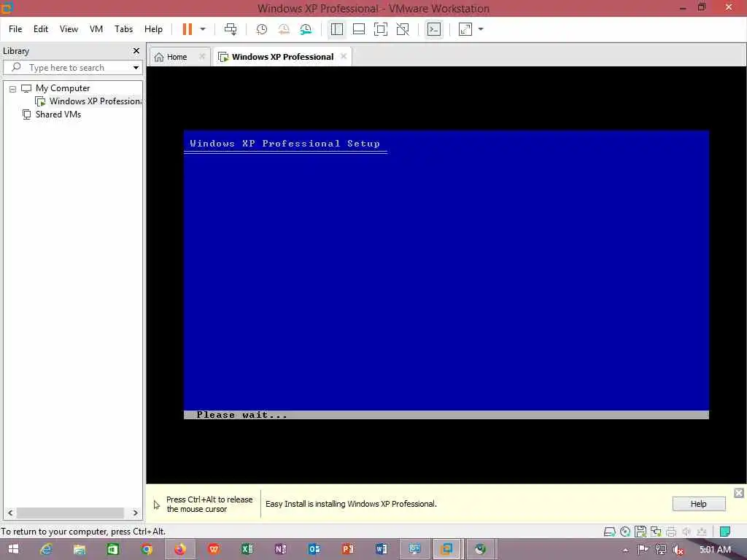Screen dimensions: 747x560
Task: Send Ctrl+Alt+Del to the VM
Action: coord(231,29)
